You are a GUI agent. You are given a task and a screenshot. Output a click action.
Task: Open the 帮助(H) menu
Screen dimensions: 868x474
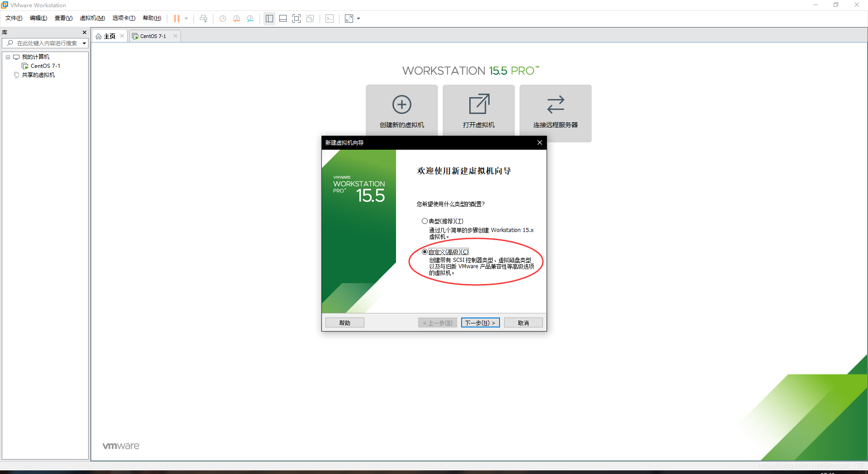click(x=152, y=18)
